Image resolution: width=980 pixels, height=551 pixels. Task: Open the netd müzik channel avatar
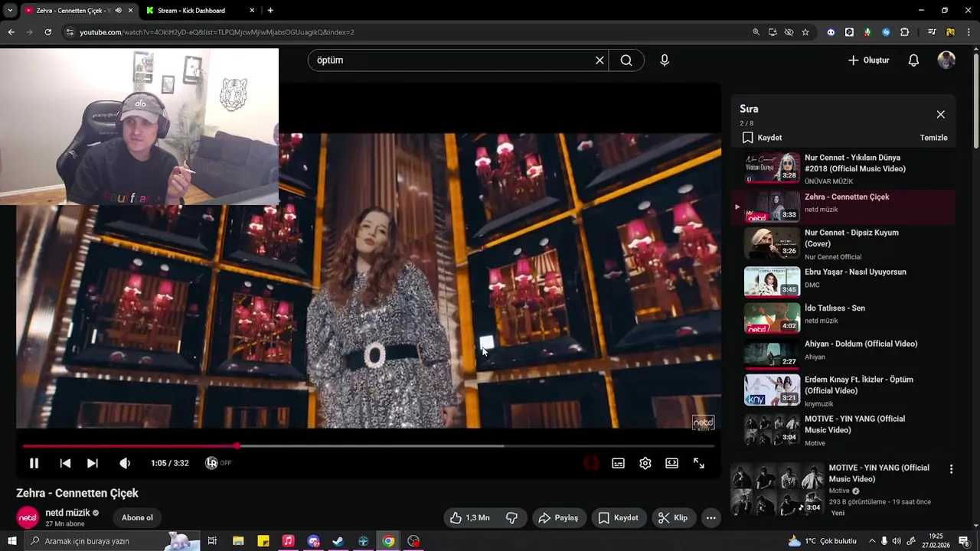pyautogui.click(x=28, y=518)
